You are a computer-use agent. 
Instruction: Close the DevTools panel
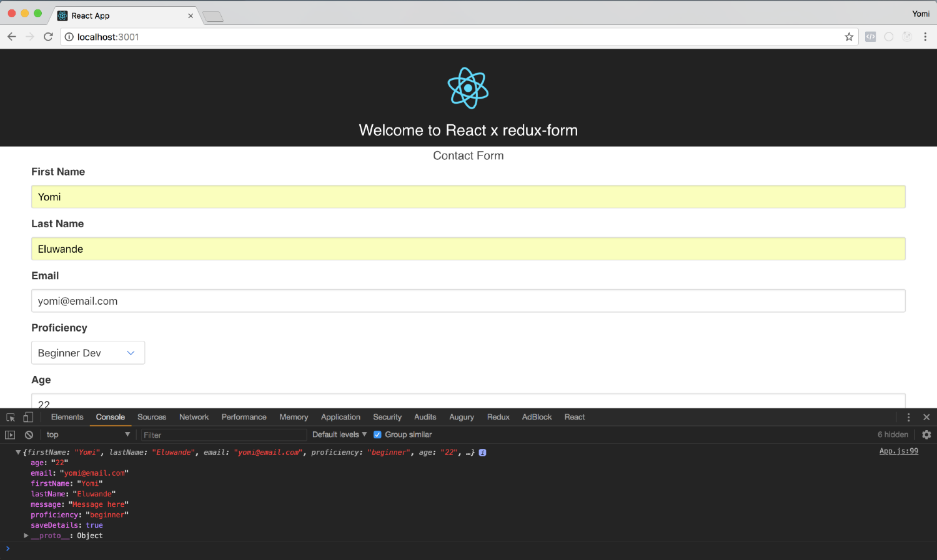pyautogui.click(x=926, y=417)
